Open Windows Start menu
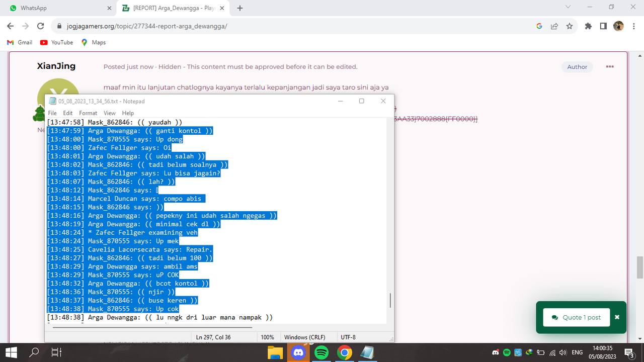The image size is (644, 362). [11, 352]
